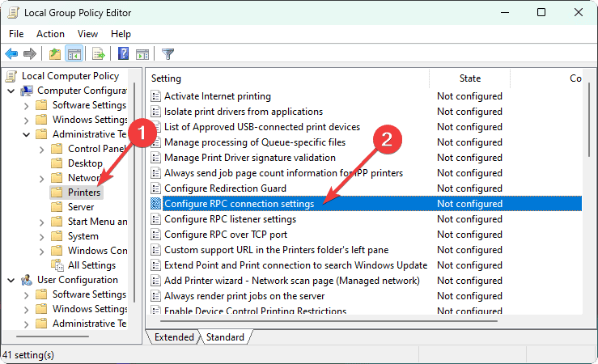Click the Forward arrow toolbar icon

point(30,53)
